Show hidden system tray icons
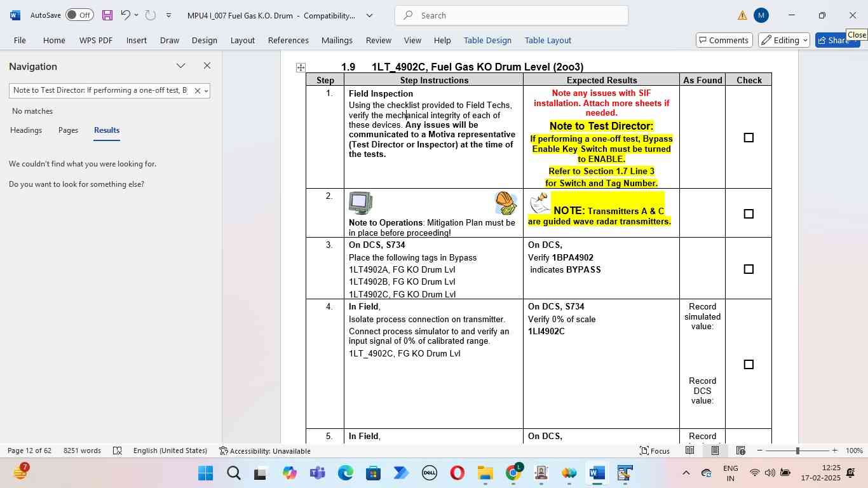 (x=686, y=473)
